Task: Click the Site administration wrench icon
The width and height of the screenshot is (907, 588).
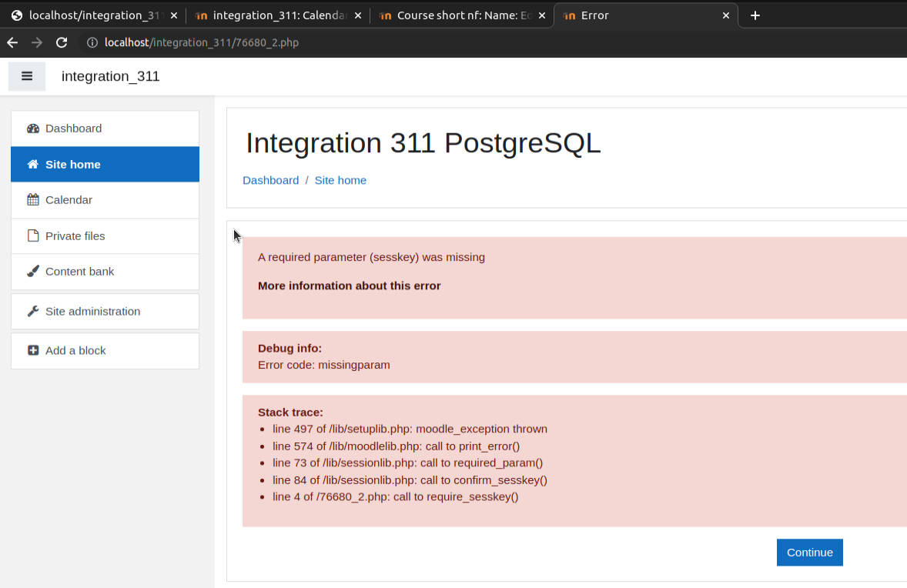Action: (x=33, y=311)
